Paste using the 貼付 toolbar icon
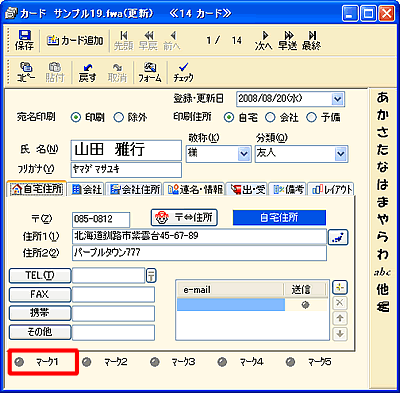 click(55, 72)
